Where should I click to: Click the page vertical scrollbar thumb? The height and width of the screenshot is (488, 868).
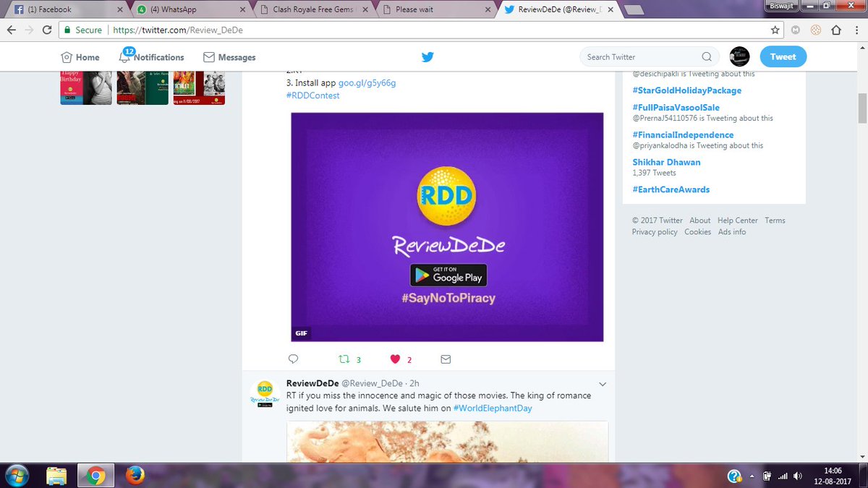862,108
